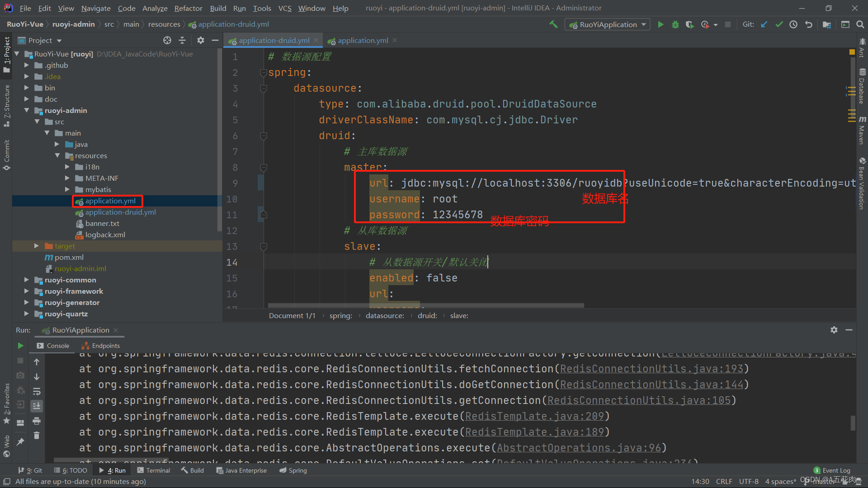Rerun application in Run panel

pos(20,346)
